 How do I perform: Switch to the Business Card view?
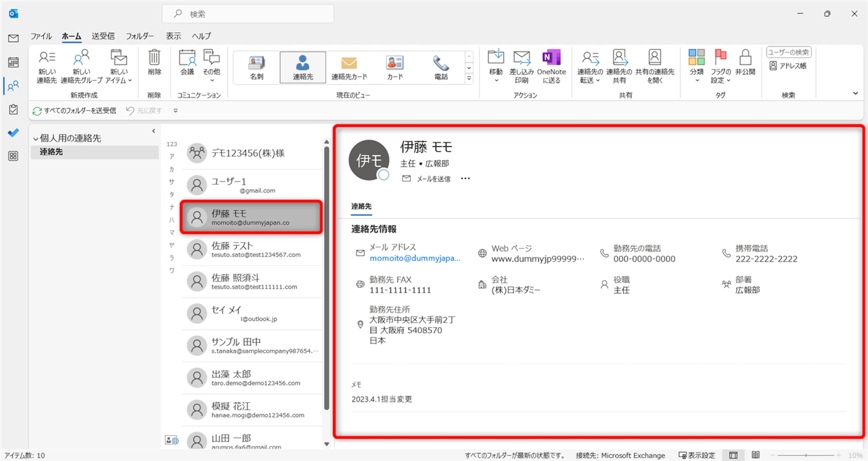coord(256,67)
